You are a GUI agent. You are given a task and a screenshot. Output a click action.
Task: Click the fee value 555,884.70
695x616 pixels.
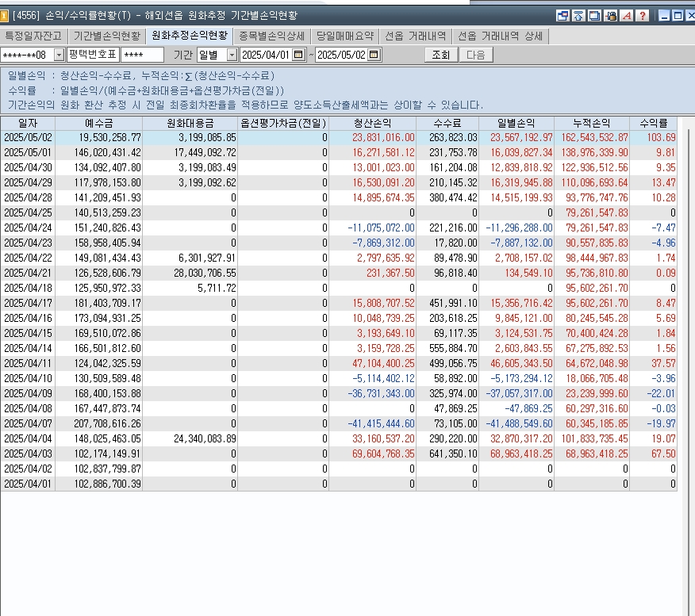[453, 349]
